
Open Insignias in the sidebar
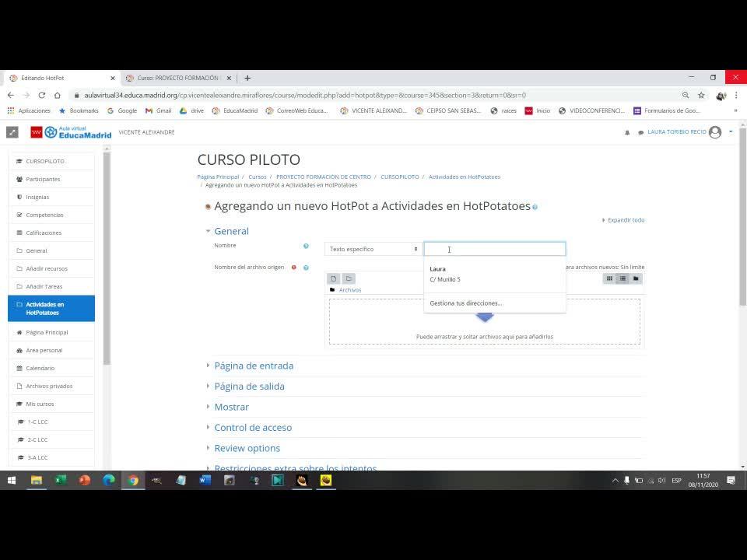51,197
